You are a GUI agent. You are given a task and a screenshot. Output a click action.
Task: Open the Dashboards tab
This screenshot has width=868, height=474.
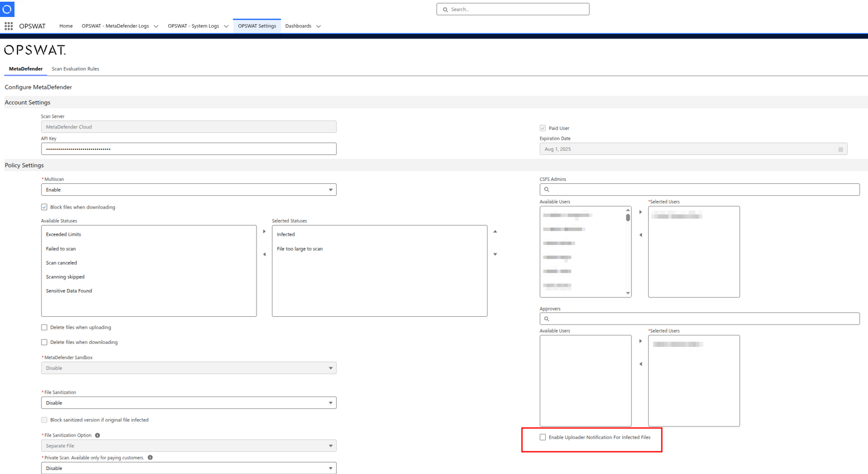click(x=298, y=26)
